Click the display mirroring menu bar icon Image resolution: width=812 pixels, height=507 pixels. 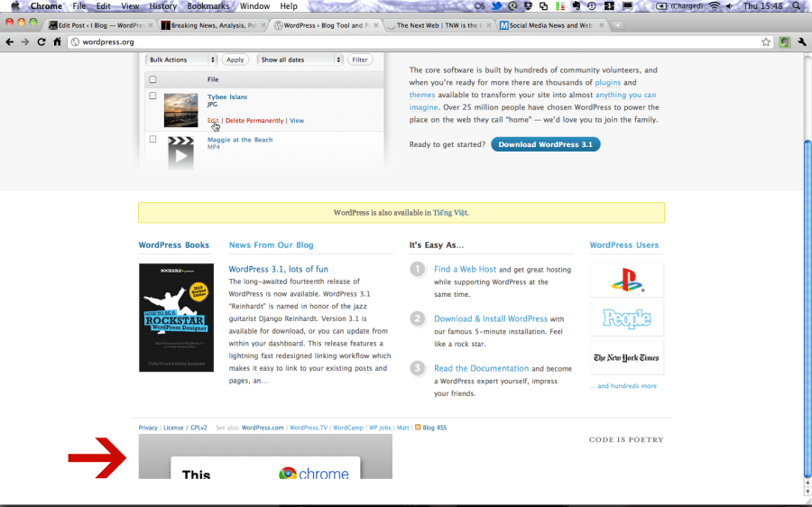click(627, 6)
